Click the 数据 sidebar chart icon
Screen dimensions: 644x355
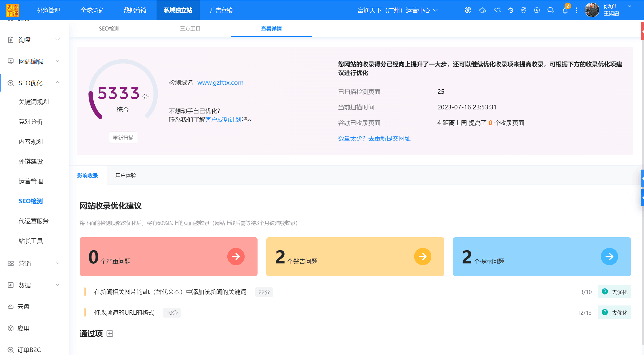coord(11,285)
